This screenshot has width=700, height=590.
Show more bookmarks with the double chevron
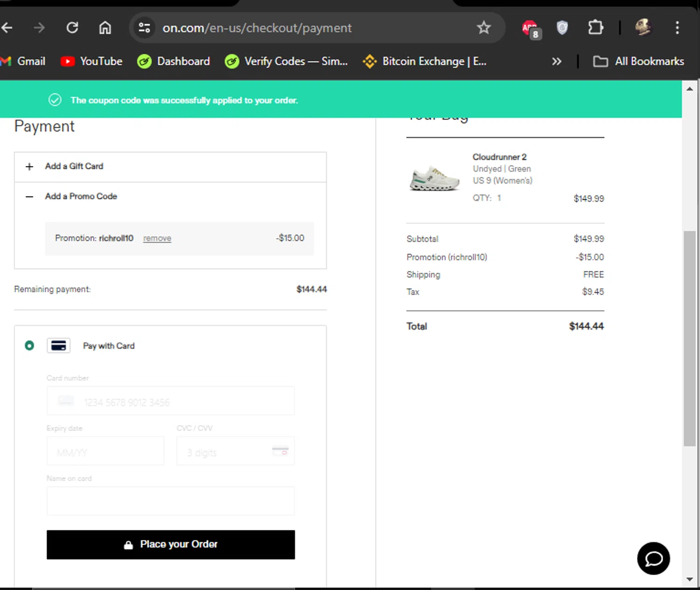pyautogui.click(x=556, y=61)
